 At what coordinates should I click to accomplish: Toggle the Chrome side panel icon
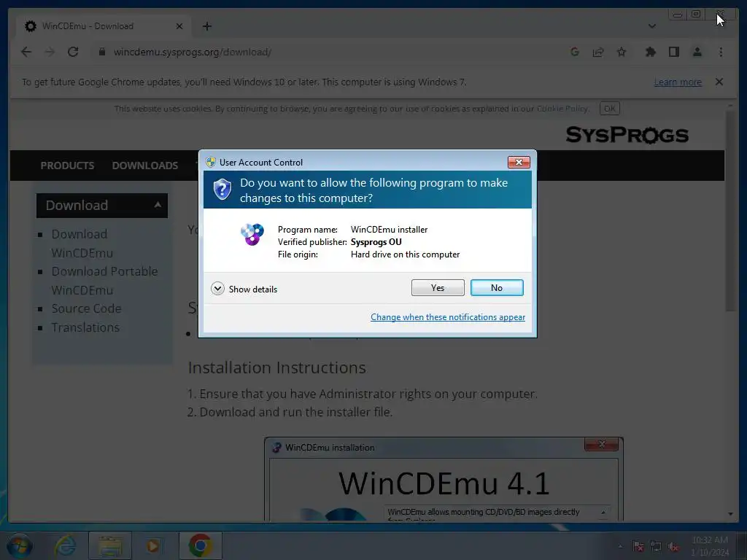point(673,52)
